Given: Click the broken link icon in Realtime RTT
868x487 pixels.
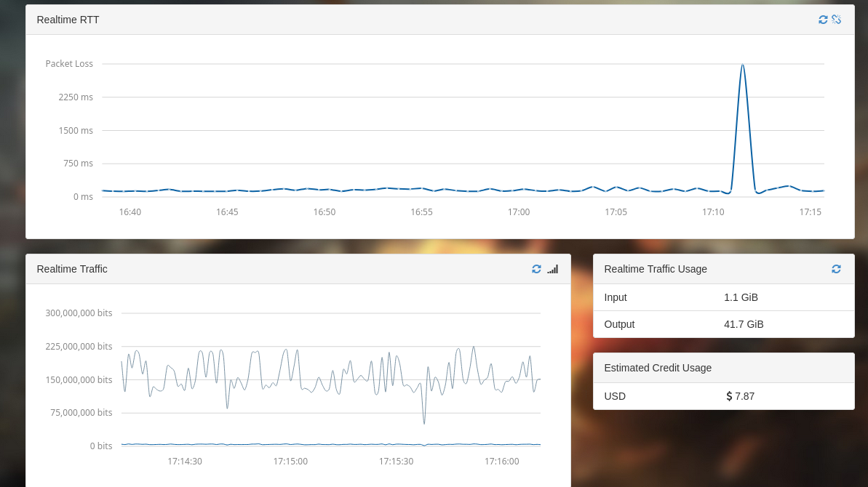Looking at the screenshot, I should pyautogui.click(x=836, y=20).
